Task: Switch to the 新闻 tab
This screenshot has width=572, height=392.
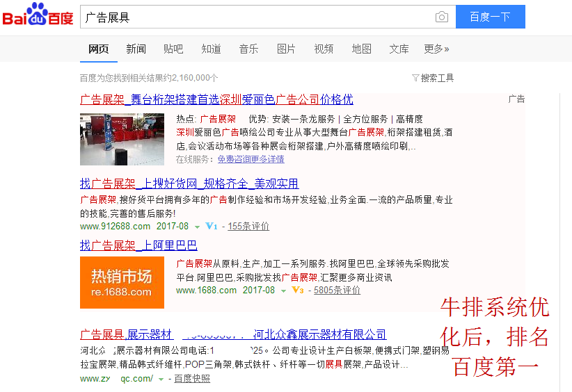Action: coord(136,49)
